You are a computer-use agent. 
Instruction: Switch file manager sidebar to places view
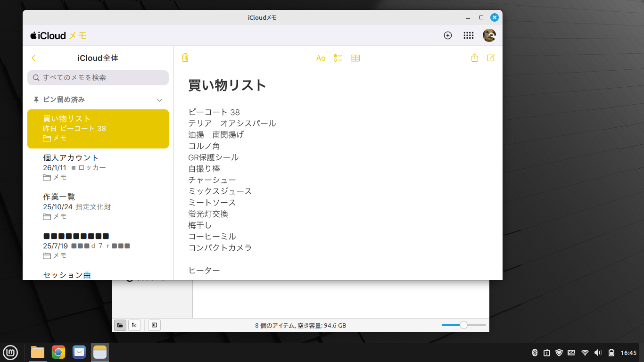[120, 325]
